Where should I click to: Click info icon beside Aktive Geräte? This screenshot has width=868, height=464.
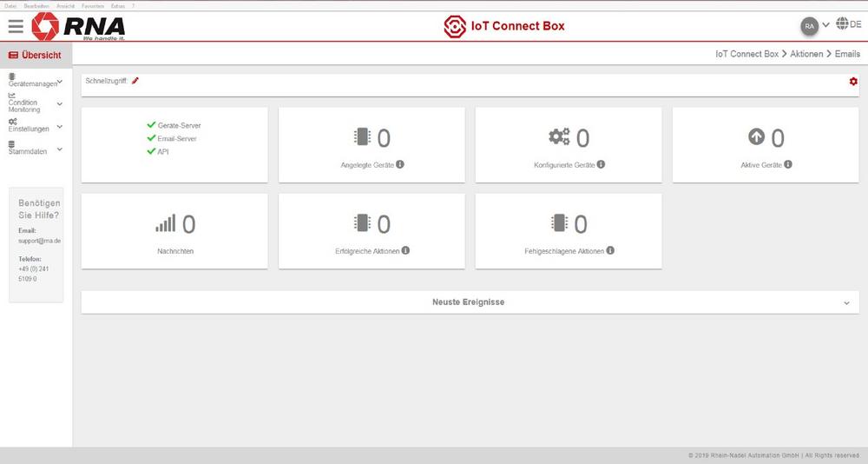click(788, 163)
